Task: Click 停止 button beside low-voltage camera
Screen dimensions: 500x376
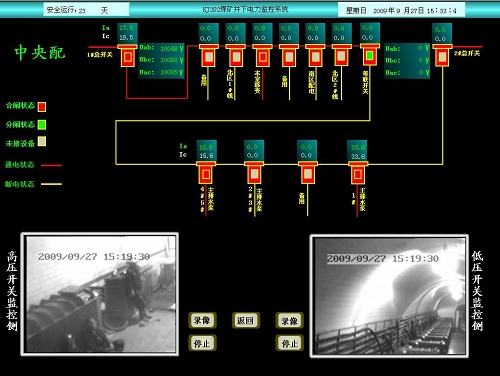Action: coord(290,343)
